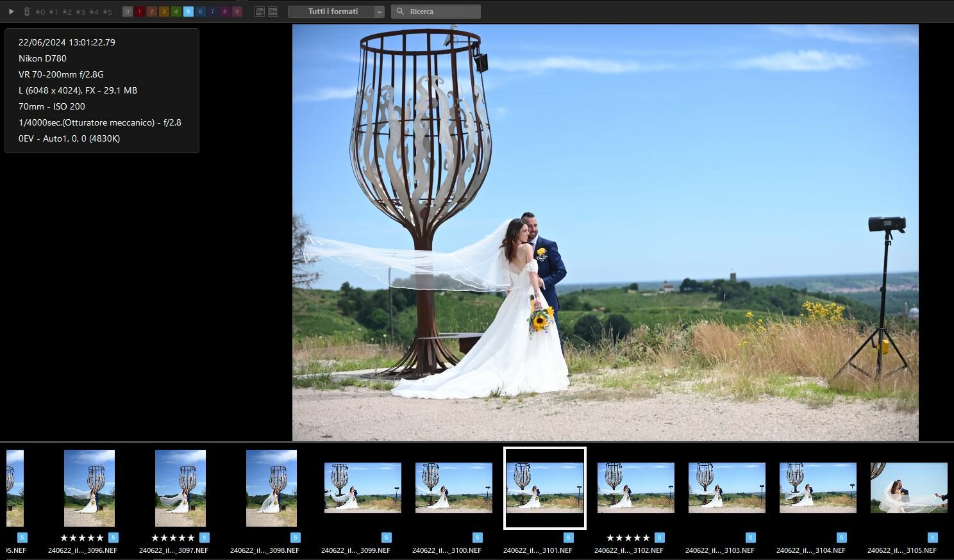Select purple label 8 swatch
This screenshot has height=560, width=954.
(225, 12)
